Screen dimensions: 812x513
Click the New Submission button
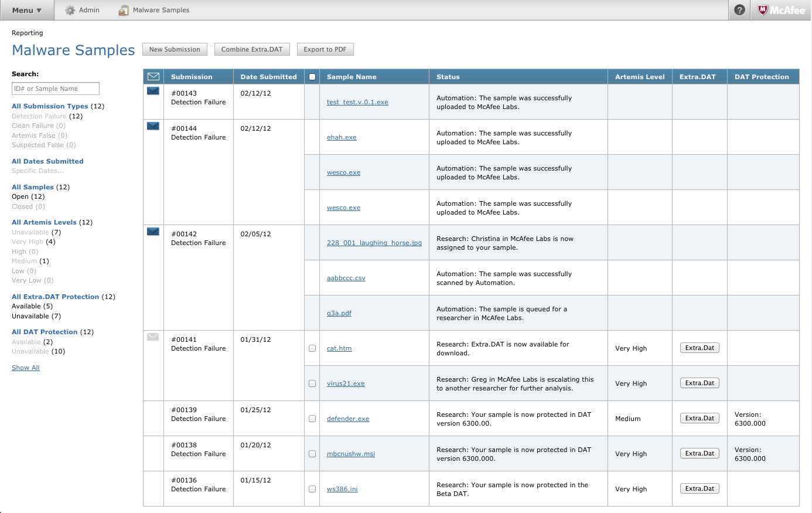pos(175,49)
